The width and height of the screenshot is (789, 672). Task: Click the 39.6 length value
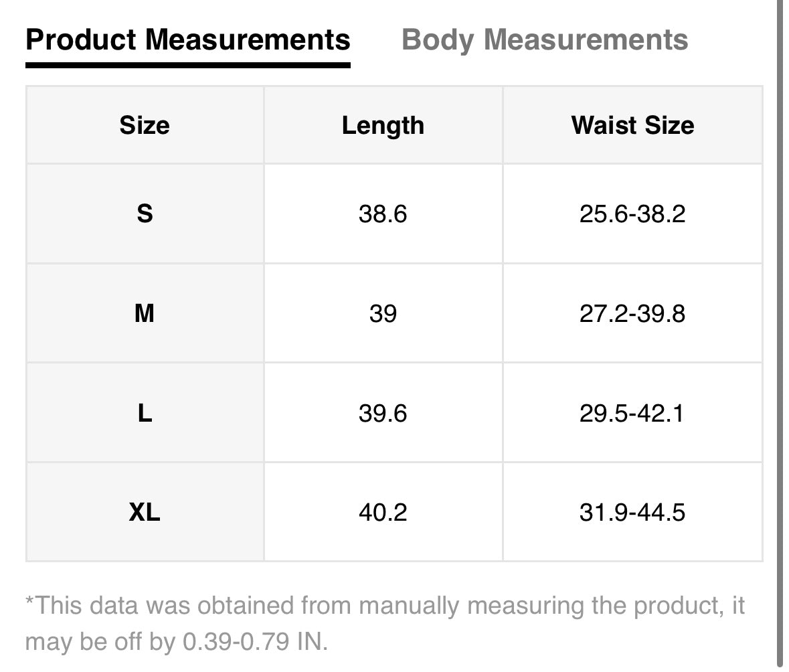point(383,413)
